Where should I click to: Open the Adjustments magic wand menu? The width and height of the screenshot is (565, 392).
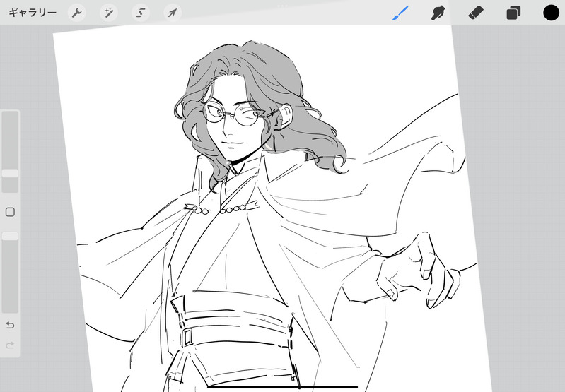[x=108, y=13]
